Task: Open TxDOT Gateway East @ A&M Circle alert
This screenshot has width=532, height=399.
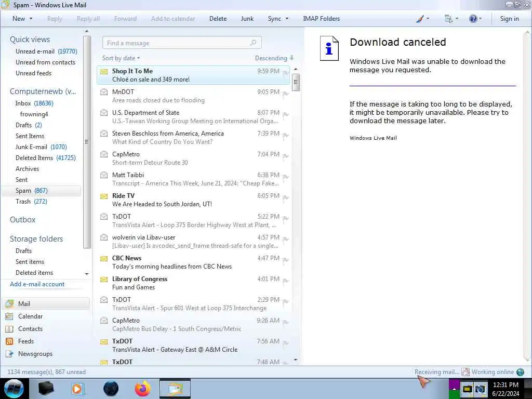Action: (193, 345)
